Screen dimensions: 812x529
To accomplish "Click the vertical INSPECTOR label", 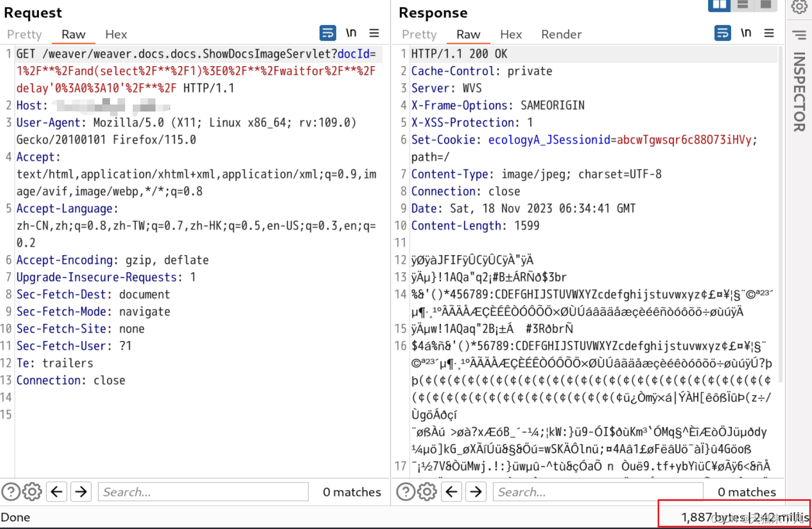I will (800, 92).
